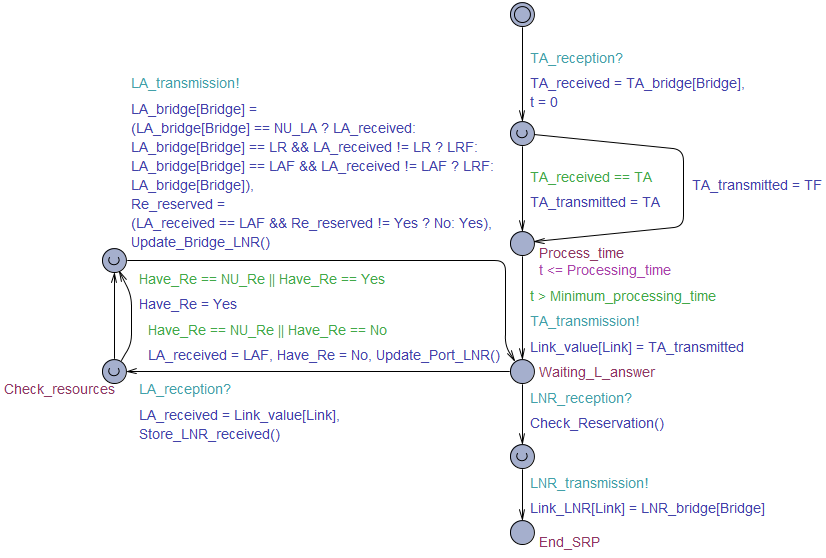
Task: Select the Check_resources urgent location node
Action: click(114, 371)
